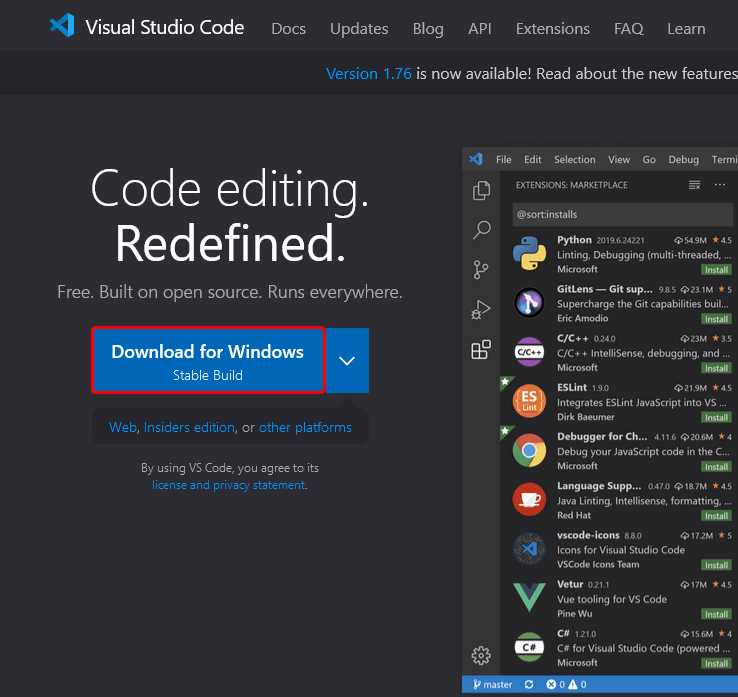Screen dimensions: 738x697
Task: Click the Eric Amodio publisher text
Action: pos(582,318)
